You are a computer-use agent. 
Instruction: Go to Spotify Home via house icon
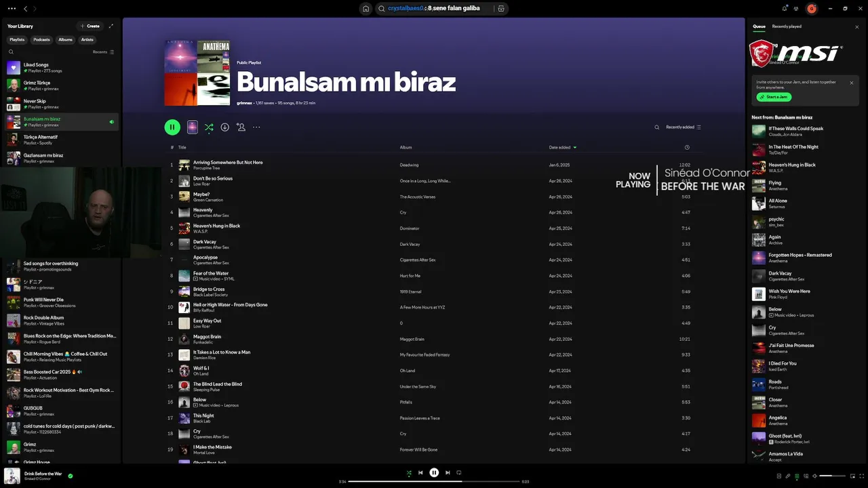click(366, 9)
